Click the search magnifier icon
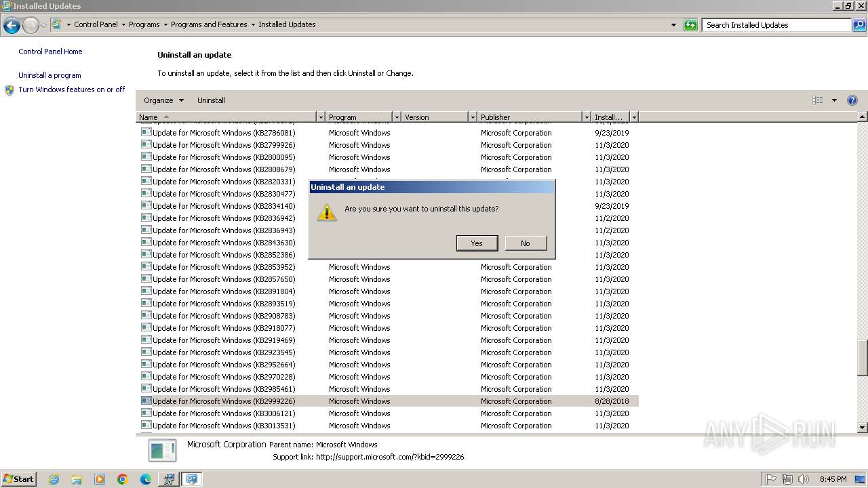The image size is (868, 488). [x=859, y=25]
